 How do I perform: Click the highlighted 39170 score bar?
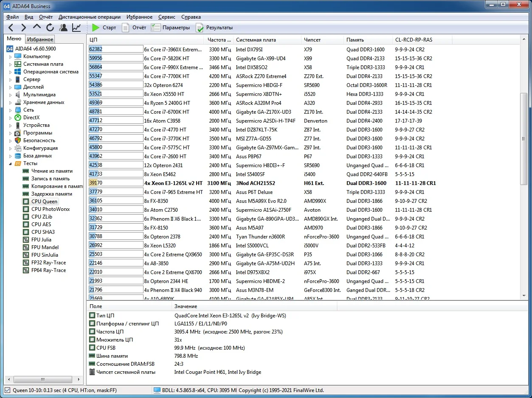[x=116, y=183]
